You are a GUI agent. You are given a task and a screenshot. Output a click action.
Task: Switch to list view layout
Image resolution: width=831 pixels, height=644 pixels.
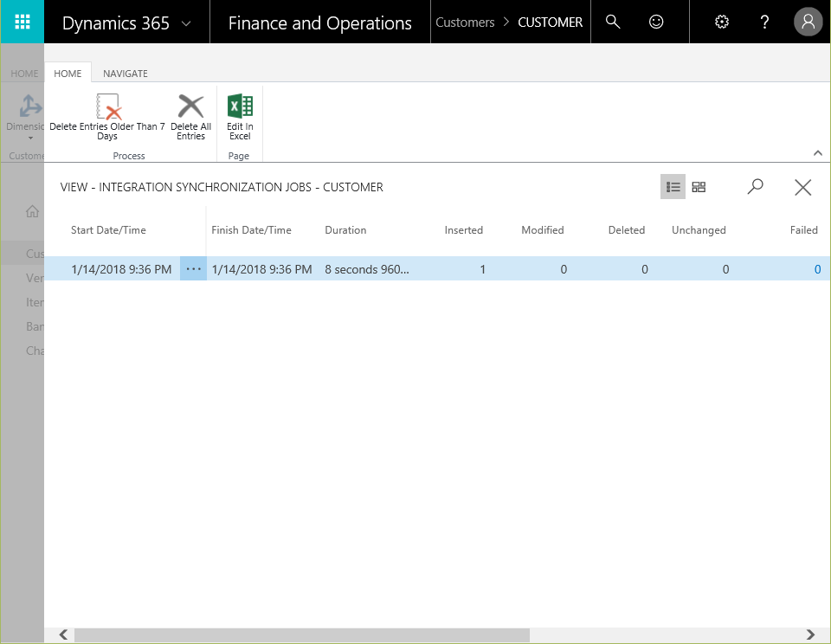[x=673, y=187]
